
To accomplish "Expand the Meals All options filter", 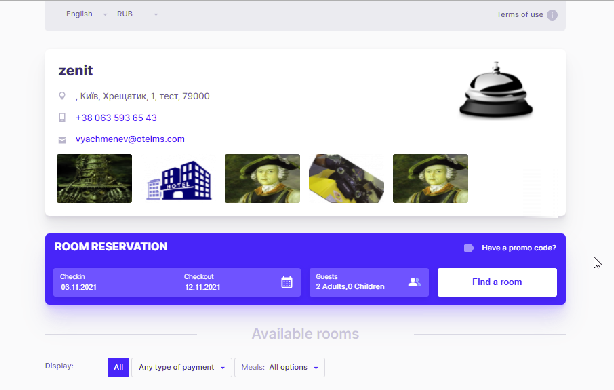I will click(280, 367).
